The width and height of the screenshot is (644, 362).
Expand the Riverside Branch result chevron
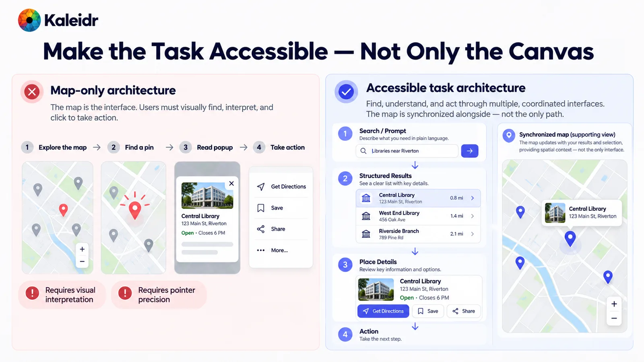(473, 234)
